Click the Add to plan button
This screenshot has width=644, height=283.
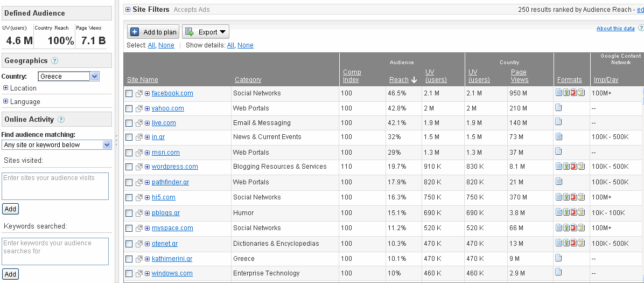point(153,32)
